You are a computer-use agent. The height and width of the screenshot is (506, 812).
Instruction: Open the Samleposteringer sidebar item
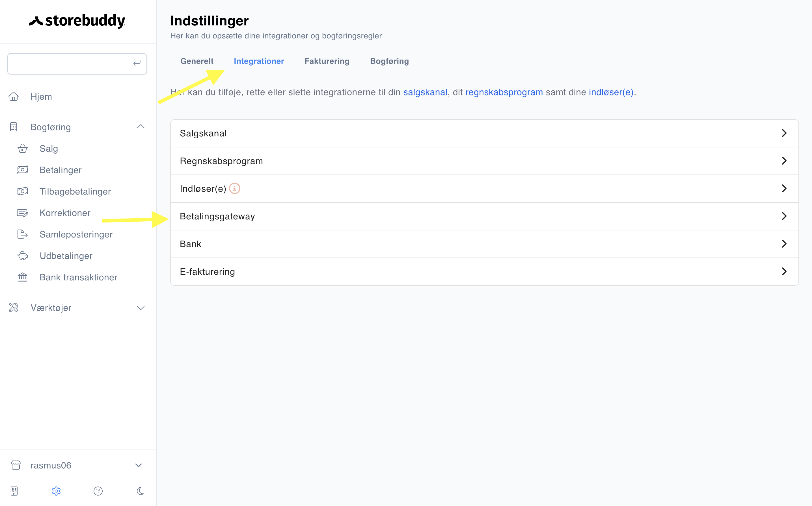coord(76,234)
